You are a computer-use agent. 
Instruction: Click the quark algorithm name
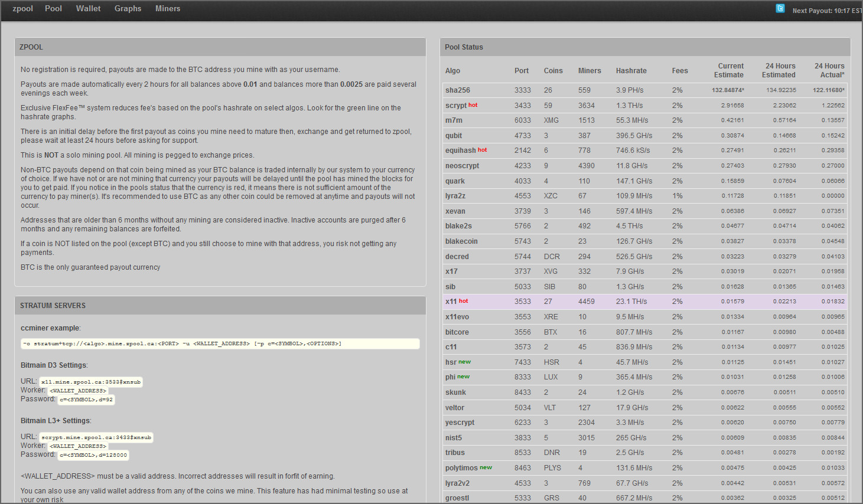point(455,181)
